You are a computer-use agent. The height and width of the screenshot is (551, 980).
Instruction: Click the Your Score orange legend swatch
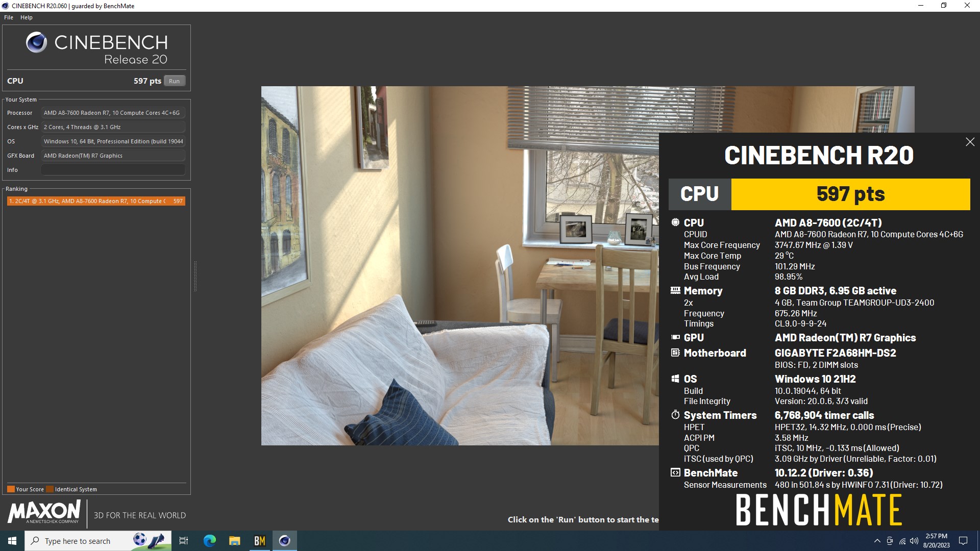pos(11,489)
